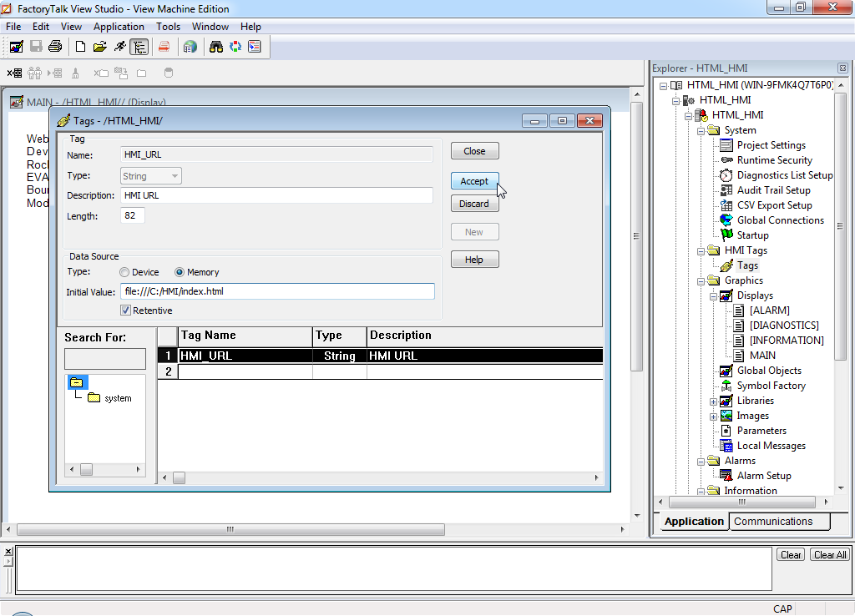
Task: Click the circular arrows cross-reference icon
Action: [235, 47]
